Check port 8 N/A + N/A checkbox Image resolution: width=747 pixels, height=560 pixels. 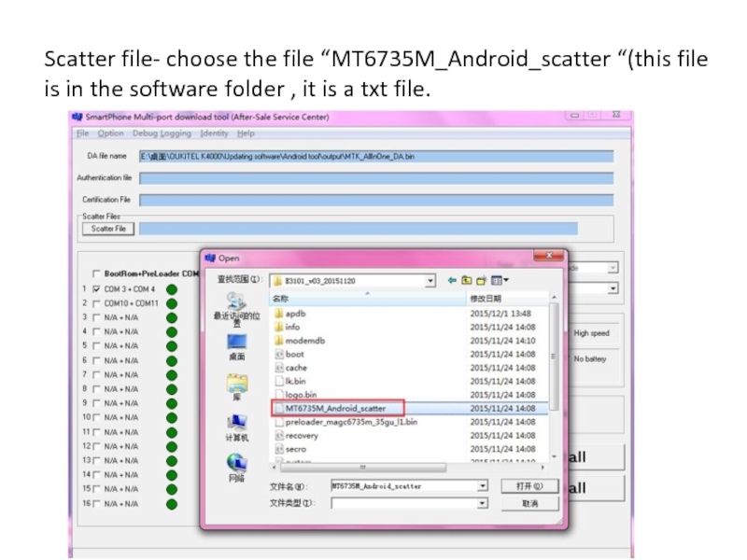96,389
